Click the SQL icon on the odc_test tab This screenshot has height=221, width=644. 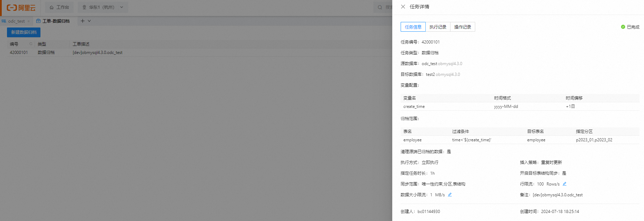click(4, 21)
